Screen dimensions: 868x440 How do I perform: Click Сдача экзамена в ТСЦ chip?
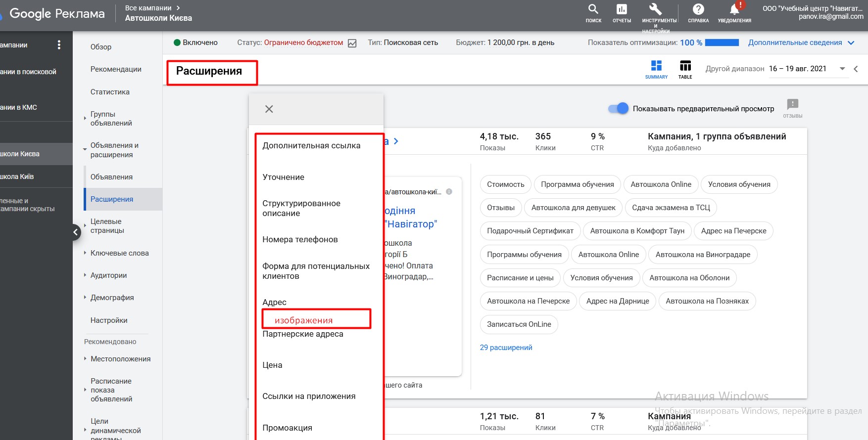(671, 208)
